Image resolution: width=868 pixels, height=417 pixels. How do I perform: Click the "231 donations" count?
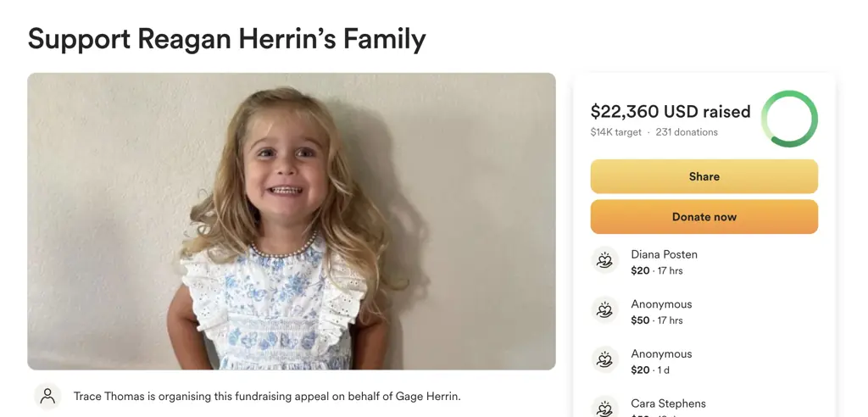(x=687, y=132)
